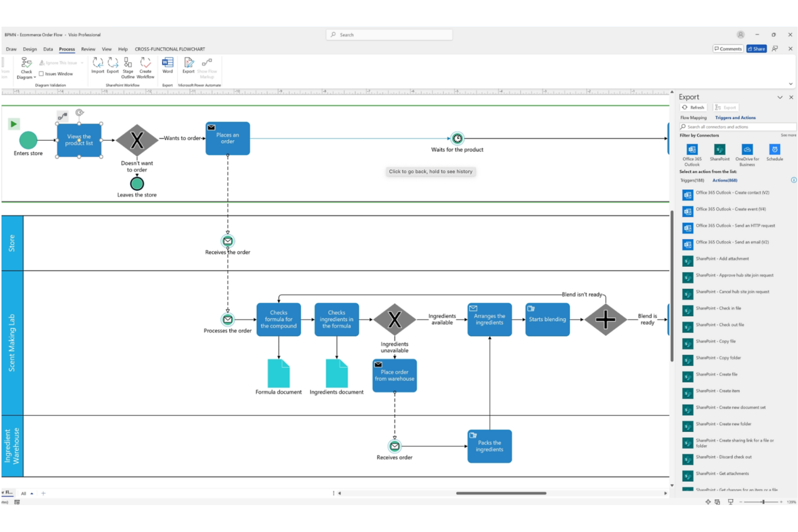This screenshot has height=532, width=798.
Task: Switch to the Data ribbon tab
Action: 48,49
